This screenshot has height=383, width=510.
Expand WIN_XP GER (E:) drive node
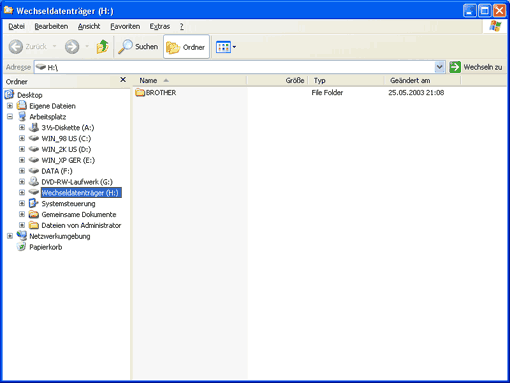(22, 160)
